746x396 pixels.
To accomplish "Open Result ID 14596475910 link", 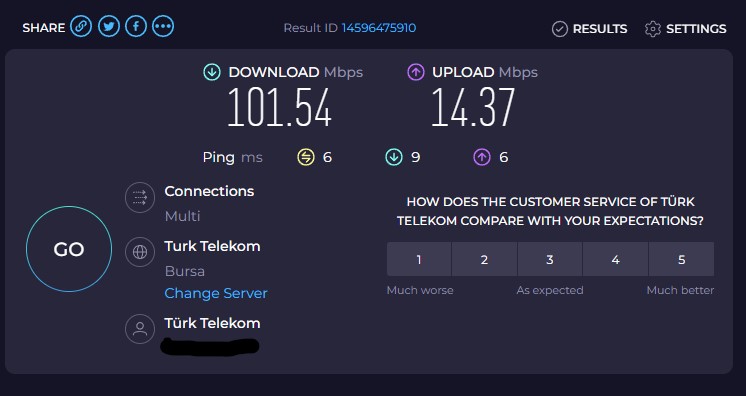I will [x=379, y=28].
